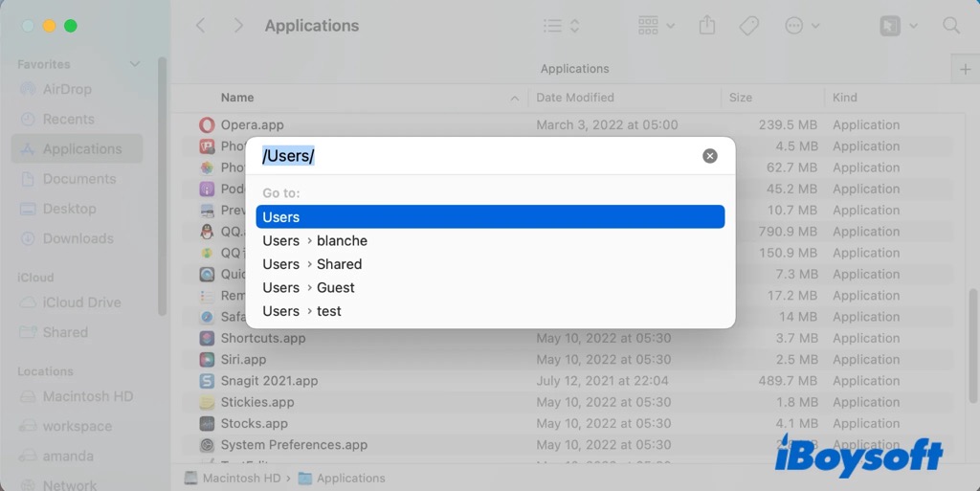Select the Opera.app icon
Screen dimensions: 980x491
(x=207, y=125)
